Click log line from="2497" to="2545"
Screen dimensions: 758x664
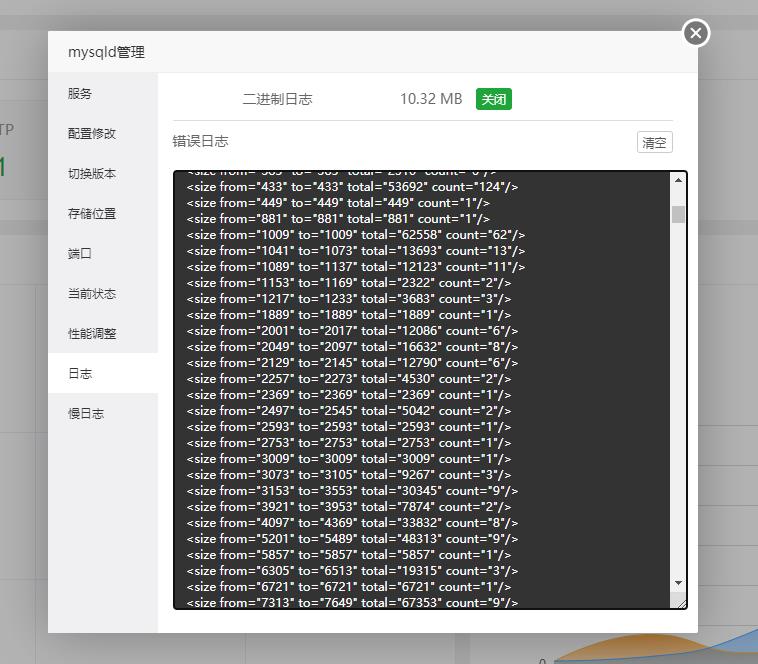click(x=349, y=410)
